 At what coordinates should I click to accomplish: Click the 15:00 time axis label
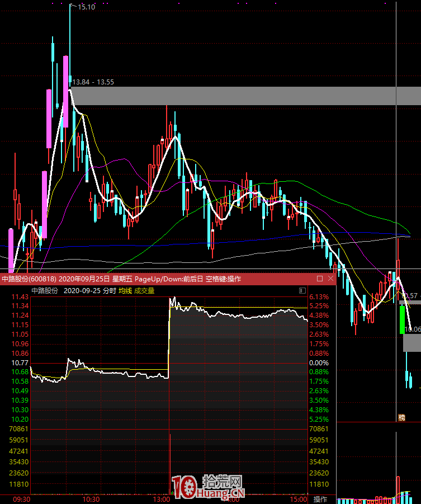coord(299,499)
